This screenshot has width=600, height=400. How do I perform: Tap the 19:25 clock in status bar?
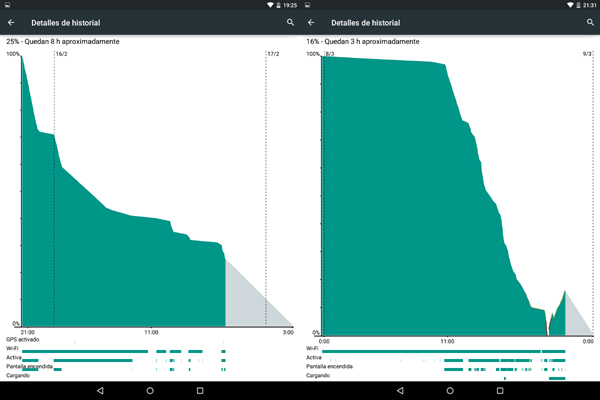(x=290, y=5)
